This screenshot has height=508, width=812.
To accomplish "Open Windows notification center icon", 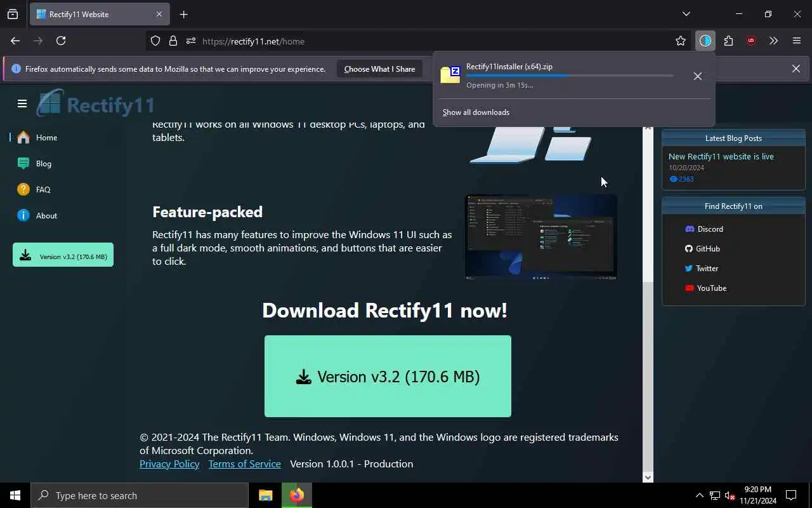I will 791,495.
